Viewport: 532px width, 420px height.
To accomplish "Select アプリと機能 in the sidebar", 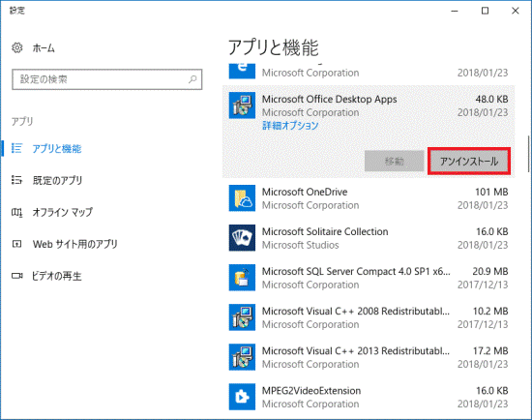I will tap(57, 149).
